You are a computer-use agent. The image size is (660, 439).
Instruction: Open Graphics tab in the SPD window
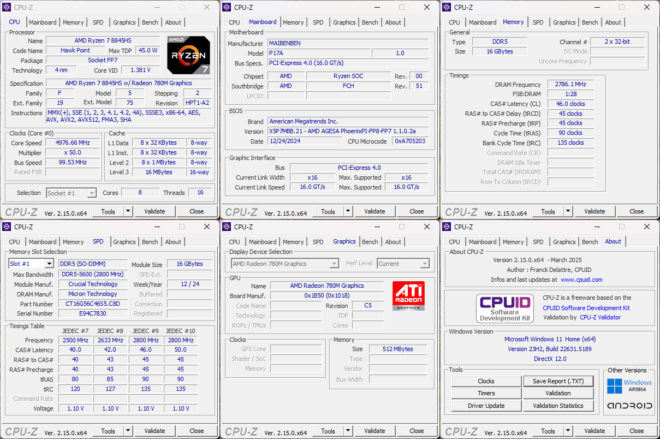pos(124,242)
